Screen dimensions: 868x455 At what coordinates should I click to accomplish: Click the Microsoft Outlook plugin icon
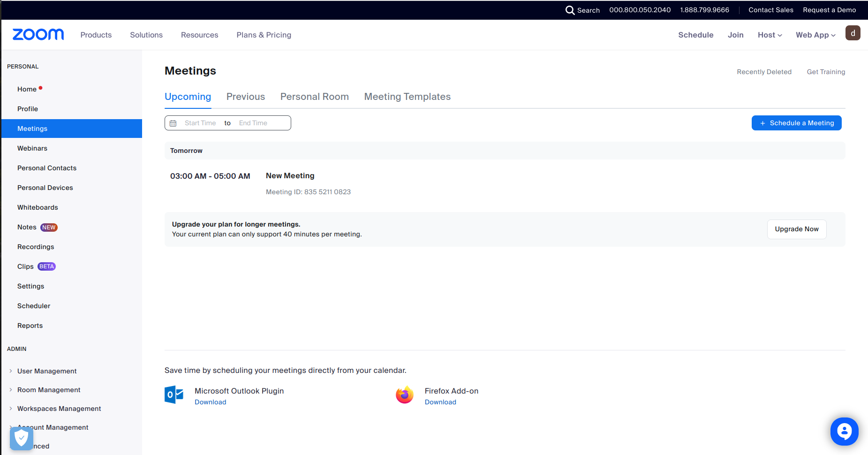(174, 395)
